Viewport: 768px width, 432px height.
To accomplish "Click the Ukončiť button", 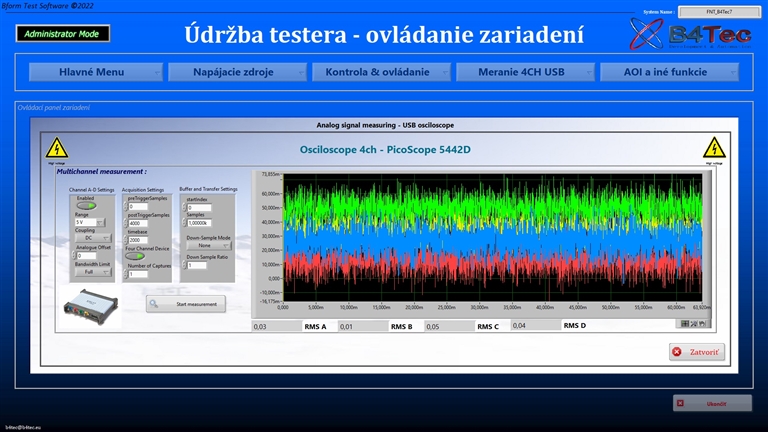I will 712,404.
